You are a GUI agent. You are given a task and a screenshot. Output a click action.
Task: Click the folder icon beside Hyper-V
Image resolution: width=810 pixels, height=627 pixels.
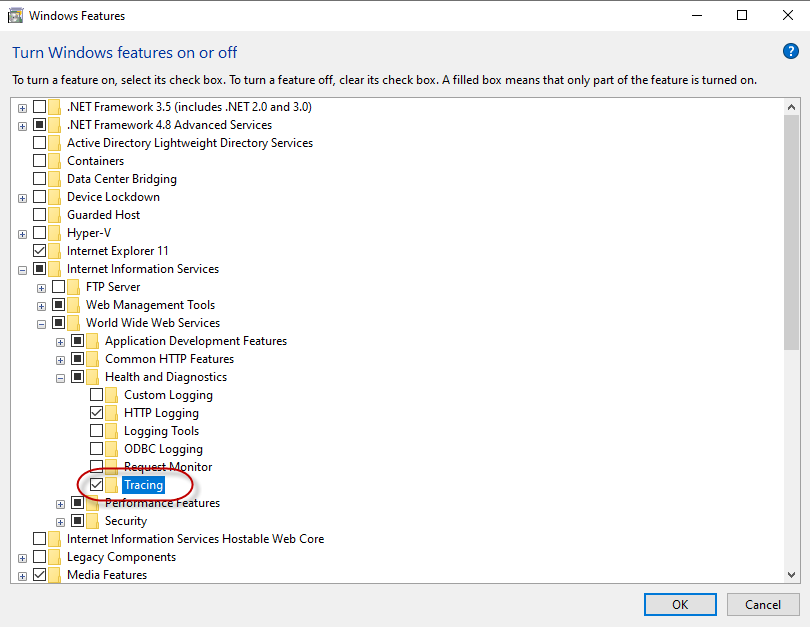[55, 233]
